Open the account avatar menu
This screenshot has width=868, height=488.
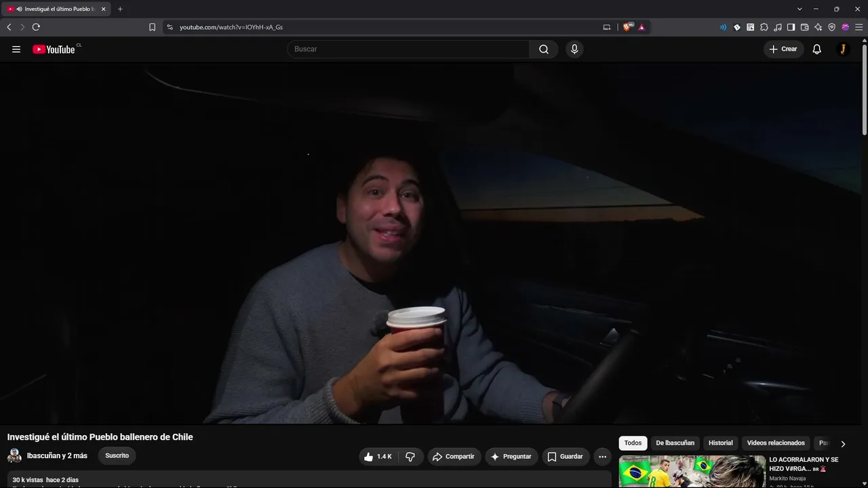tap(843, 49)
